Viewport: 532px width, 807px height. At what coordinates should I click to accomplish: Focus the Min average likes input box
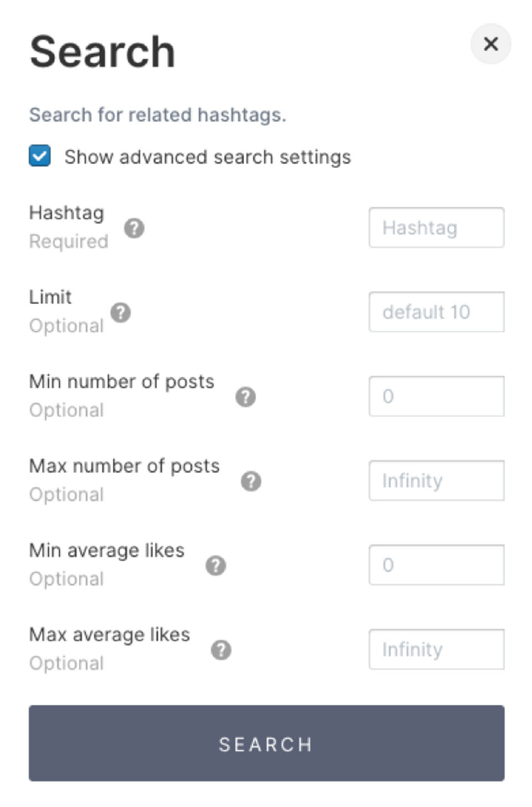click(x=436, y=565)
